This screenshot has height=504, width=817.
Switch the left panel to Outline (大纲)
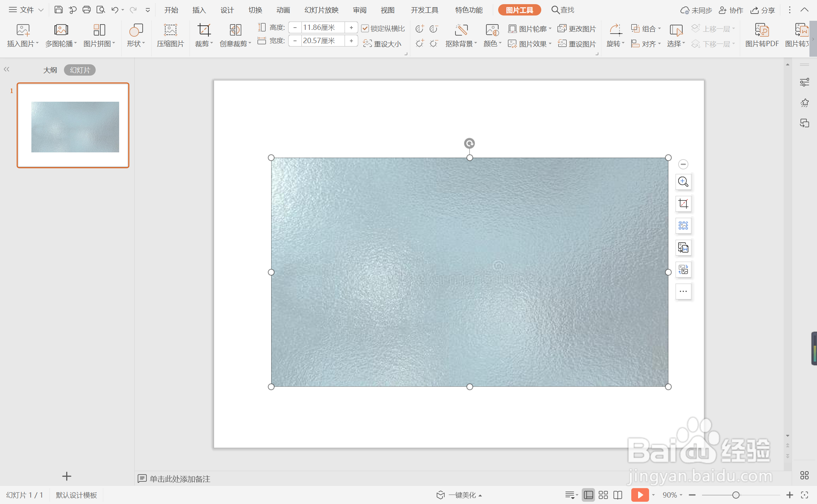[50, 70]
